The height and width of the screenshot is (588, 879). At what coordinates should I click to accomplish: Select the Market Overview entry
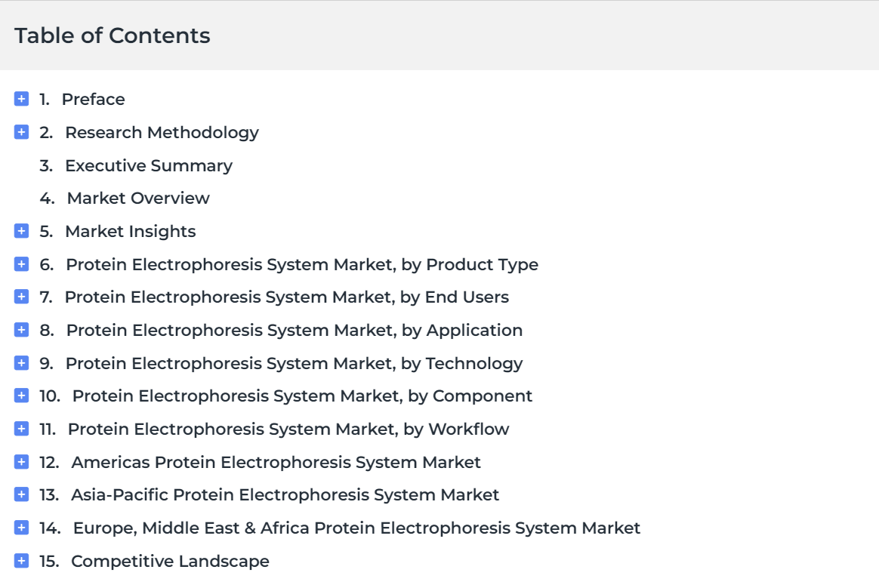pyautogui.click(x=138, y=199)
